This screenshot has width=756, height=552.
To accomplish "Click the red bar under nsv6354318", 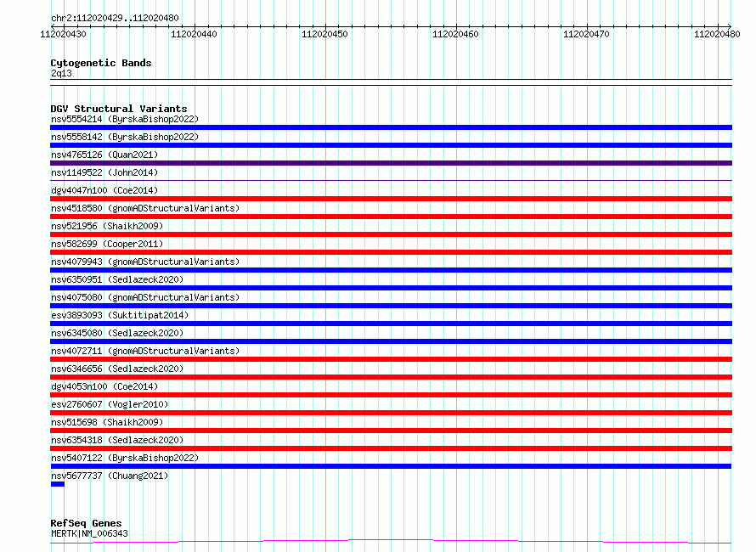I will coord(391,448).
